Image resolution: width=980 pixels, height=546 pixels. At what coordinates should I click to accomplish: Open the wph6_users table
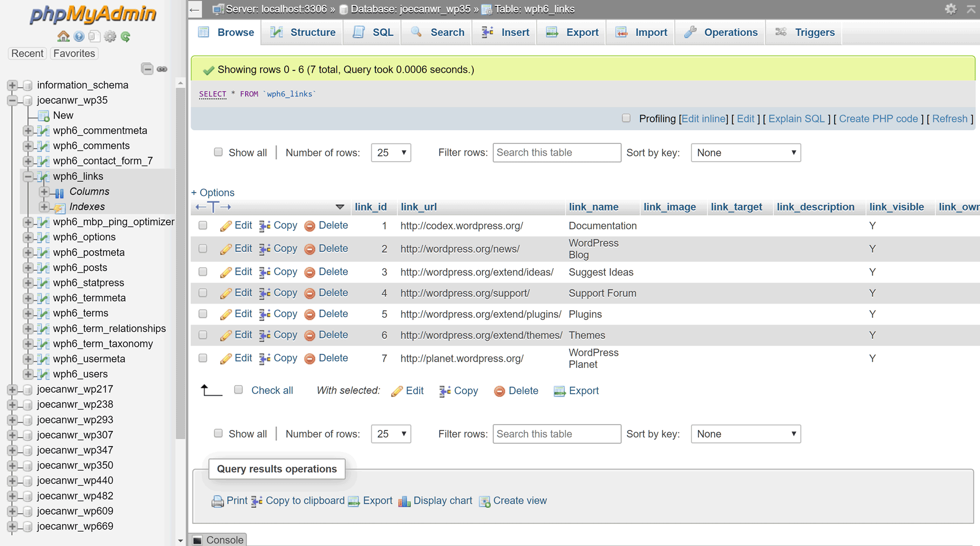[x=80, y=374]
